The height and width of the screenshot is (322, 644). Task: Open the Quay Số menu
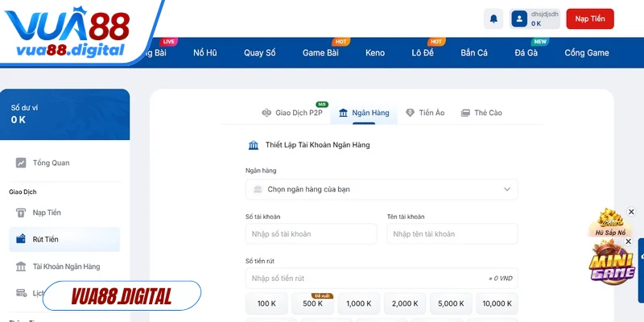(259, 52)
